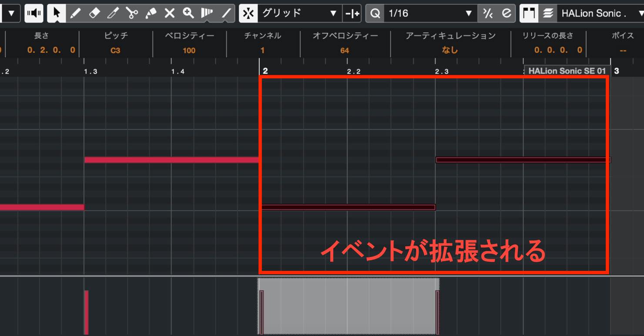Screen dimensions: 644x336
Task: Toggle Edit Active Part Only
Action: [x=548, y=13]
